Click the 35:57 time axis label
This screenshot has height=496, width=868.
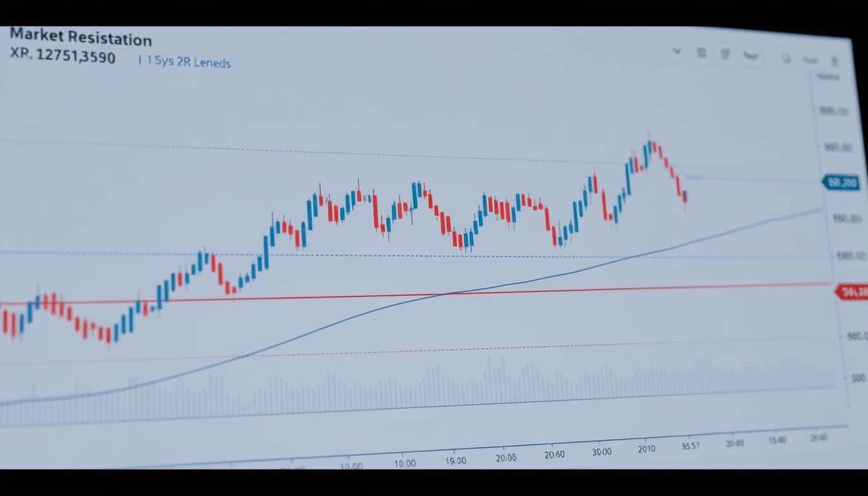click(691, 446)
